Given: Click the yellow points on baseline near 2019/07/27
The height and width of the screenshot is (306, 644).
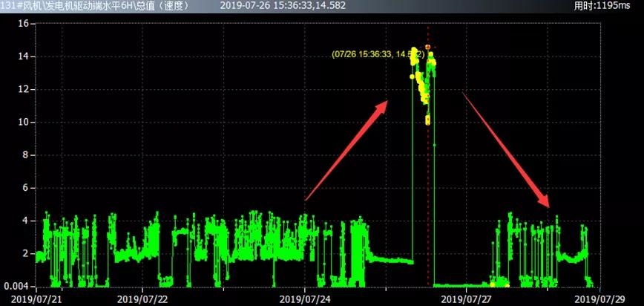Looking at the screenshot, I should pos(499,284).
